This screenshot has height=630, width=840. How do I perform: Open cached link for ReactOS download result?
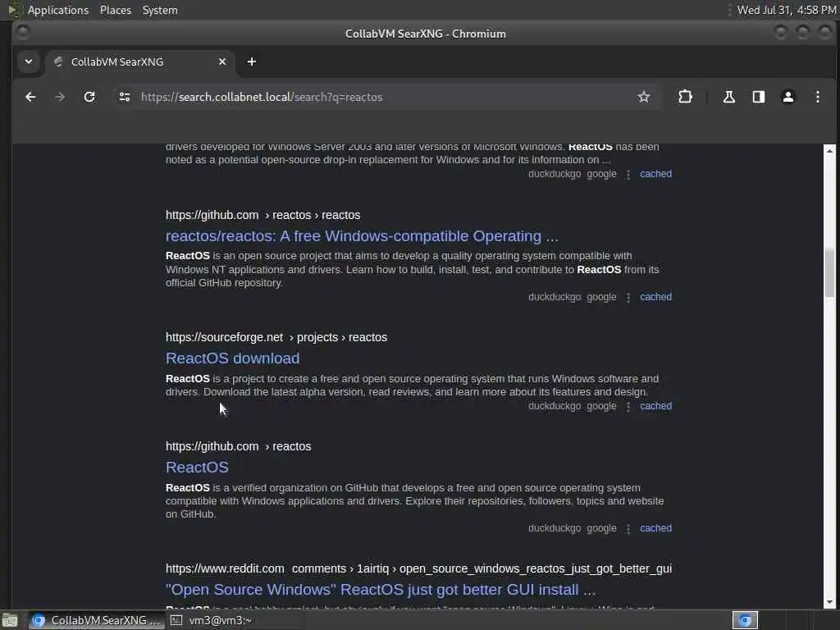click(x=655, y=406)
